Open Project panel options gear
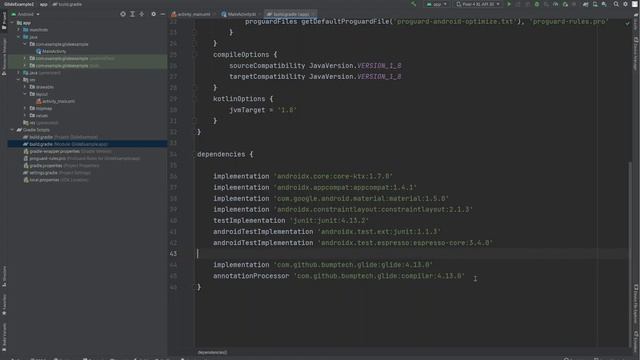 coord(153,14)
